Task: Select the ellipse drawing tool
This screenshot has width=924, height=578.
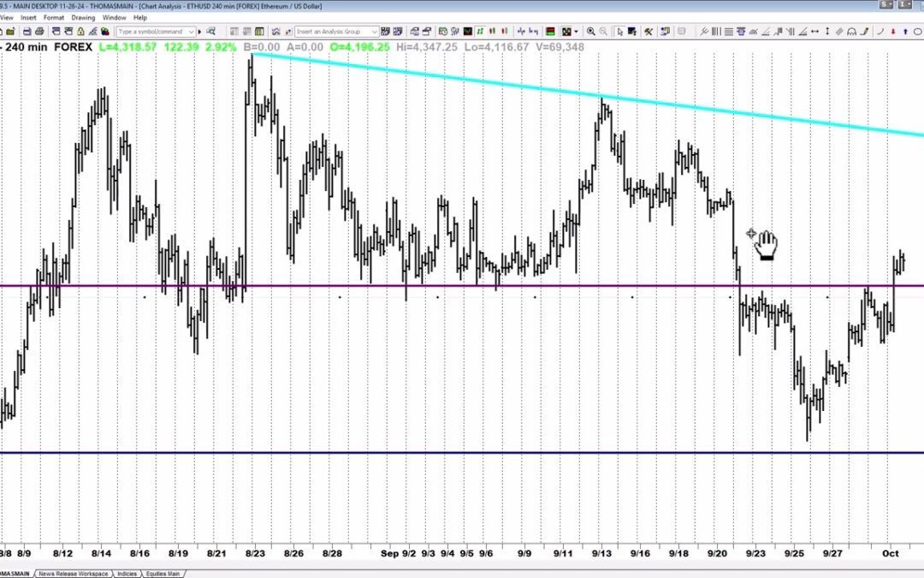Action: pos(917,32)
